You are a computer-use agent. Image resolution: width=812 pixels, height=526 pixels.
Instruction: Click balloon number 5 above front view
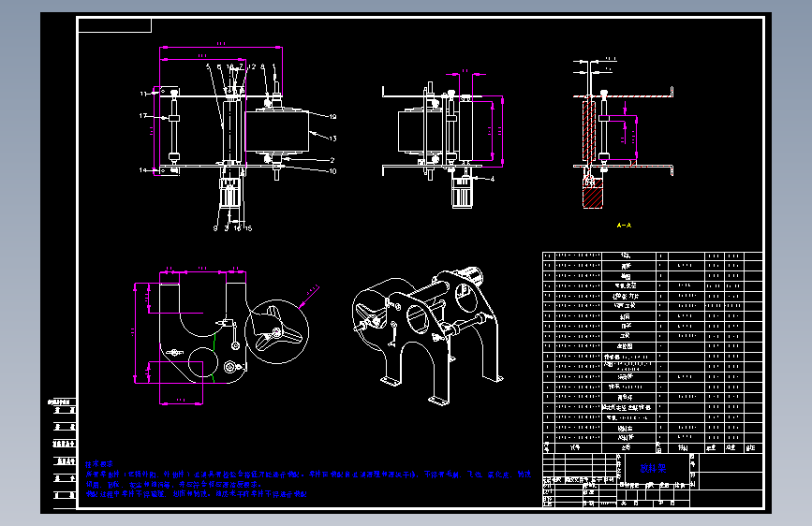coord(208,66)
